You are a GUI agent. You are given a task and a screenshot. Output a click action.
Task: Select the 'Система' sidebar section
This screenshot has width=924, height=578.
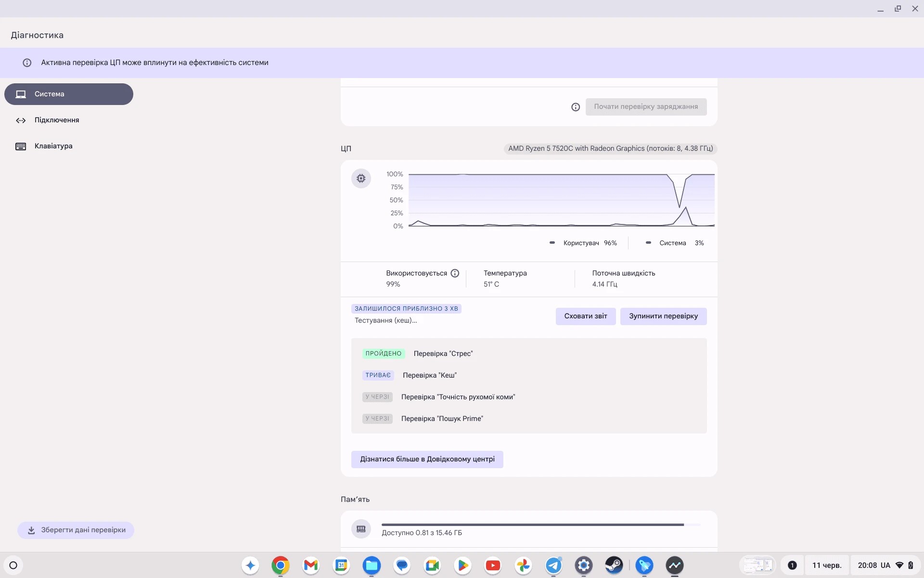[x=68, y=94]
